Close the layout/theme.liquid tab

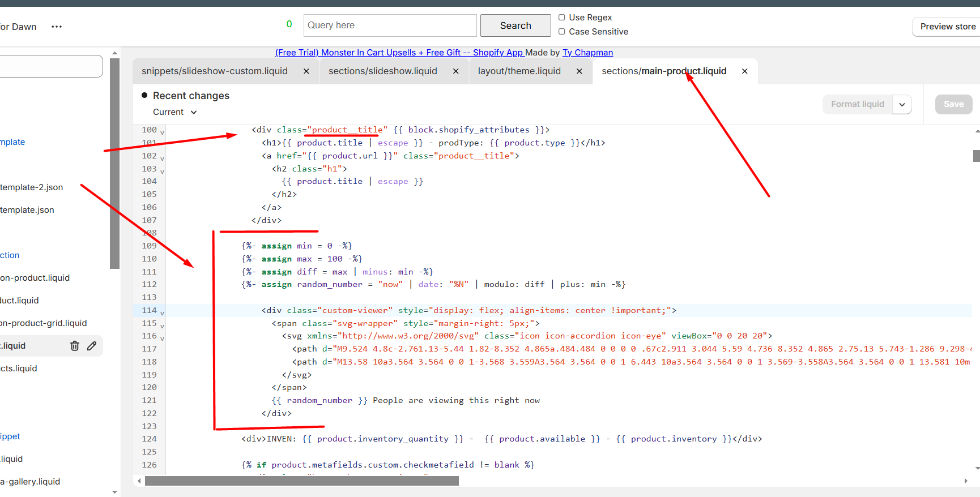[x=580, y=71]
